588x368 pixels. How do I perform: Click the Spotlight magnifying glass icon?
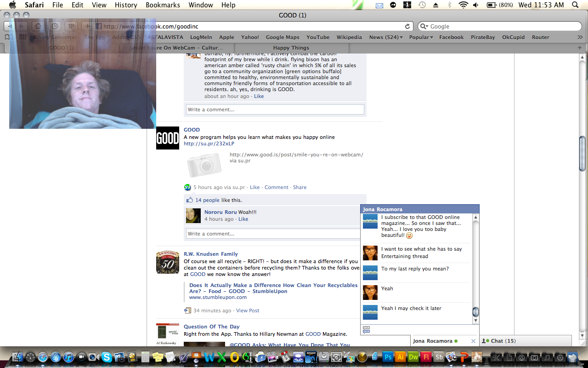tap(575, 5)
